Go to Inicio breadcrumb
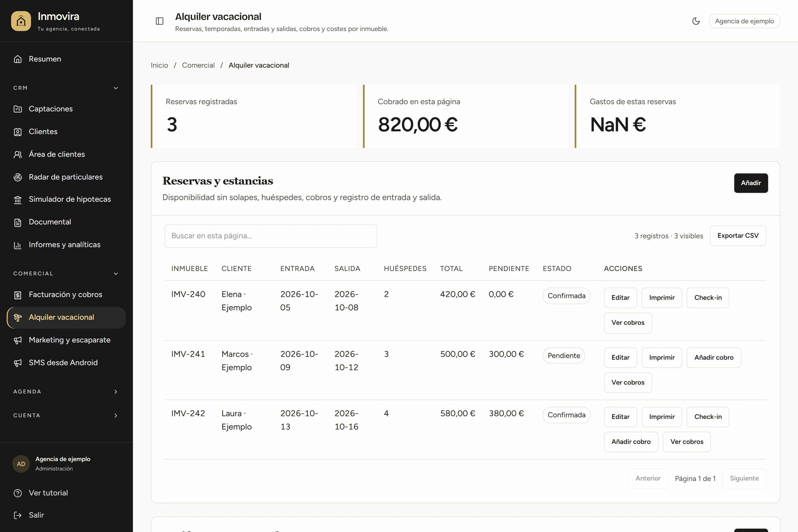The height and width of the screenshot is (532, 798). coord(160,65)
